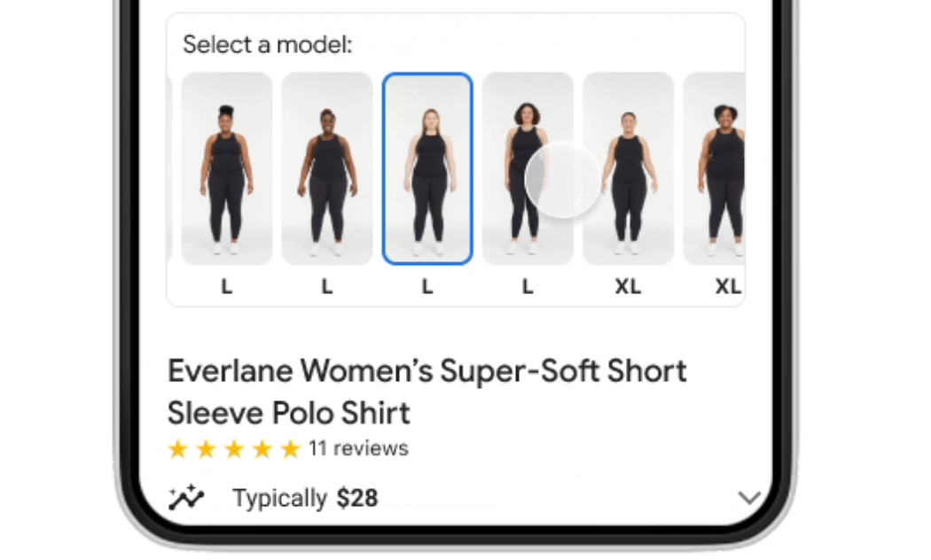The width and height of the screenshot is (931, 560).
Task: Click the XL label under the last model
Action: (729, 286)
